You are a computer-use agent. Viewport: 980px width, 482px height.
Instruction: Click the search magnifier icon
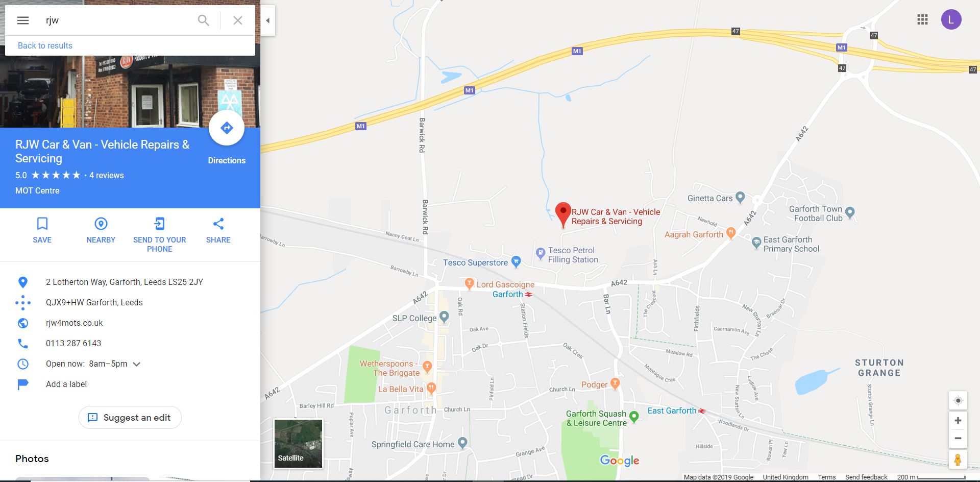203,20
